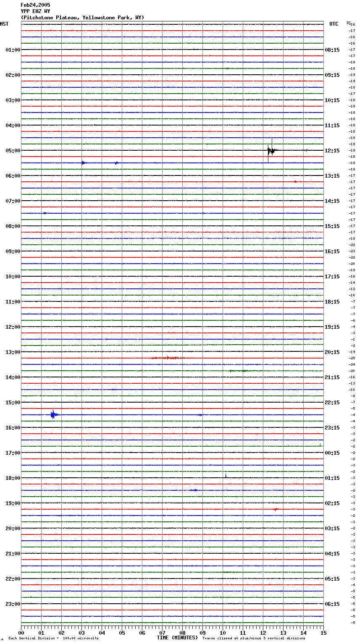This screenshot has width=357, height=644.
Task: Select the 08:00 MST time label
Action: coord(13,226)
